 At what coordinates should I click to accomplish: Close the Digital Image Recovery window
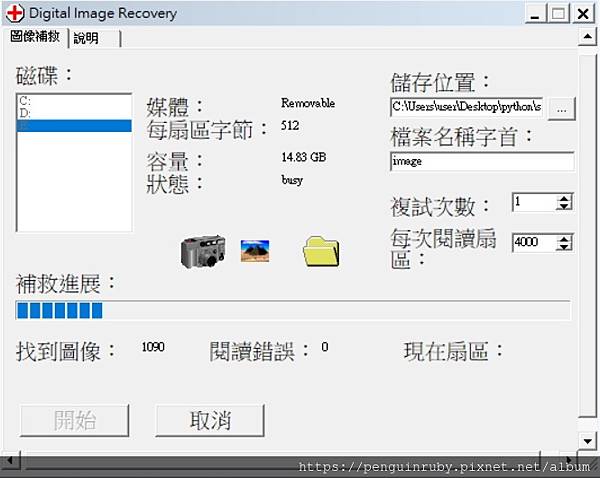[583, 14]
